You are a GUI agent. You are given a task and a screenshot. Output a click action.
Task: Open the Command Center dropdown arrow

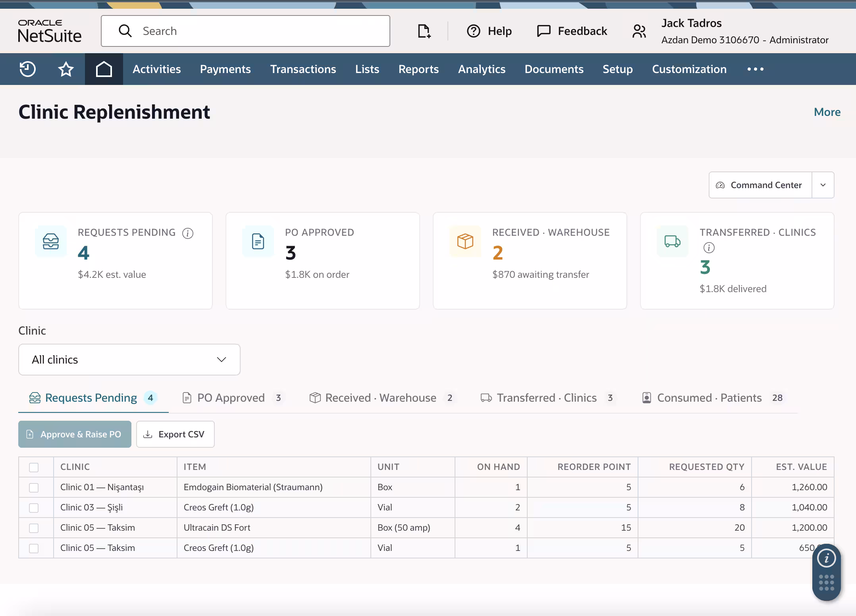tap(823, 185)
